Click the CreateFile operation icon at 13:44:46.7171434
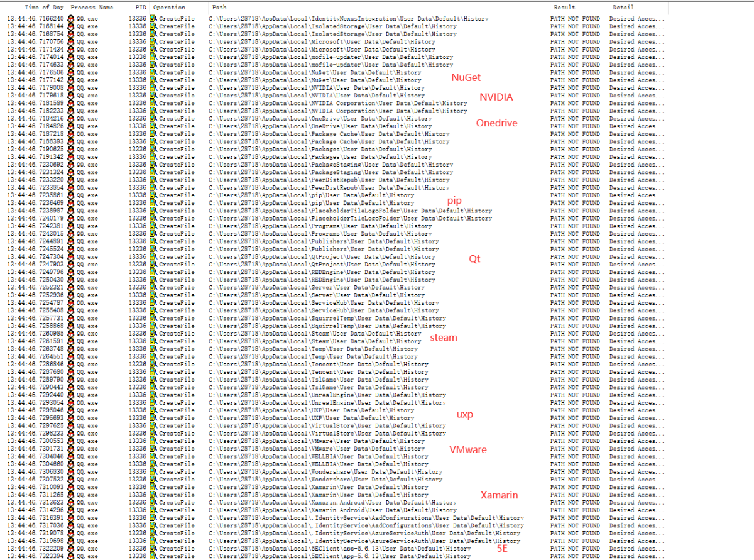Image resolution: width=754 pixels, height=560 pixels. 153,49
